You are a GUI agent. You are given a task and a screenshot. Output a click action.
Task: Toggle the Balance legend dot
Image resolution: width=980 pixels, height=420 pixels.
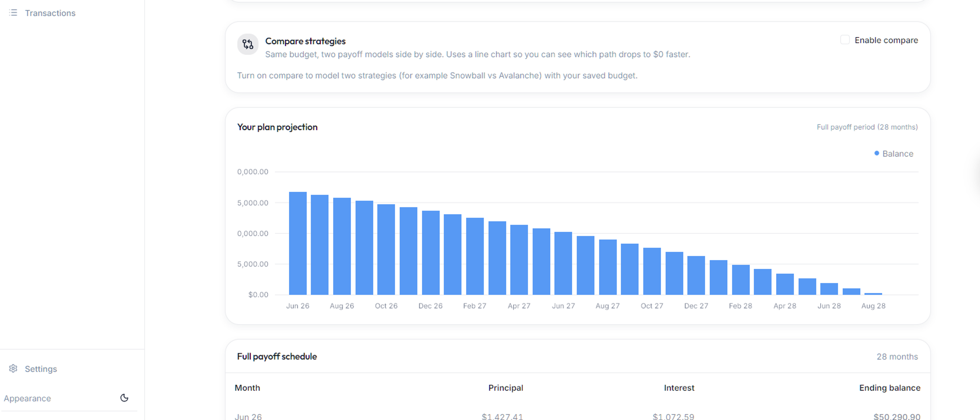click(877, 153)
